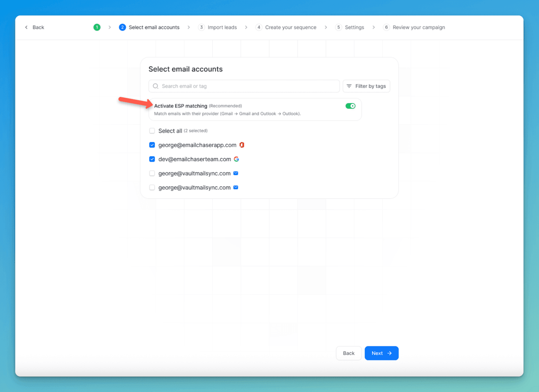Open the Filter by tags dropdown
539x392 pixels.
[366, 86]
